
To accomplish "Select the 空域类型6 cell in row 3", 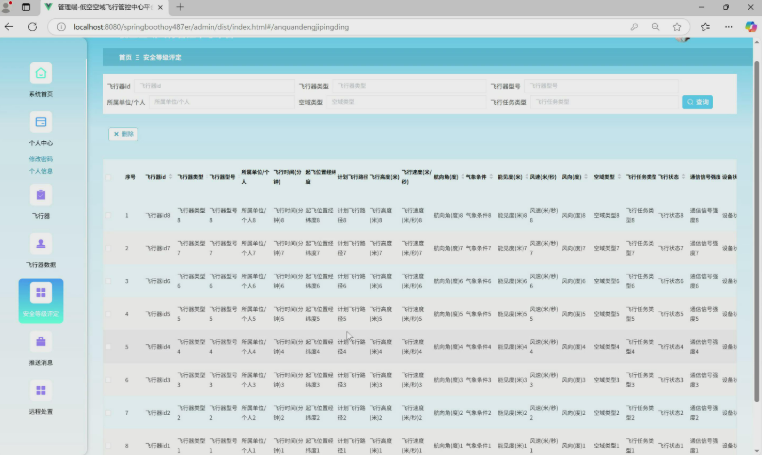I will tap(606, 281).
